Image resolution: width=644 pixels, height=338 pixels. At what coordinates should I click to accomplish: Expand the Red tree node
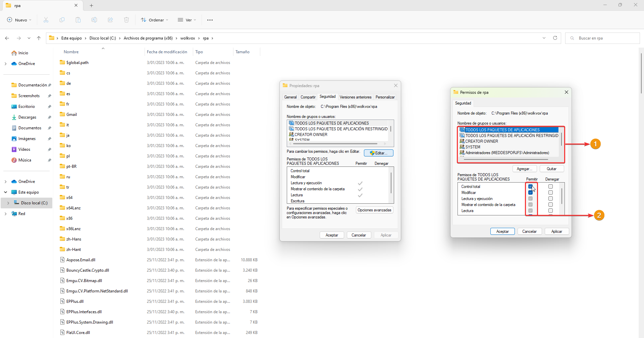point(5,214)
